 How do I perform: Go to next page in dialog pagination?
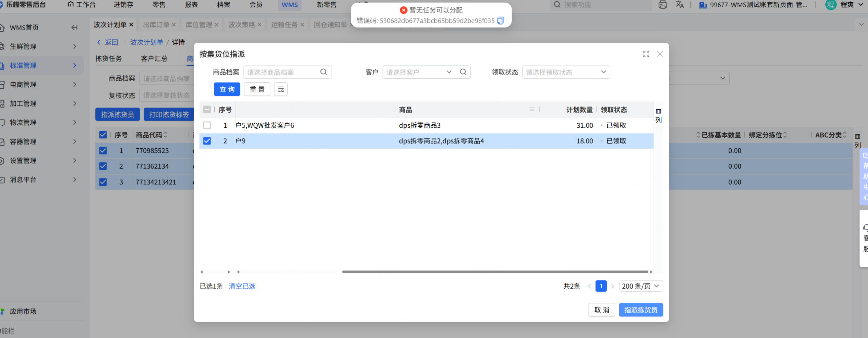613,286
